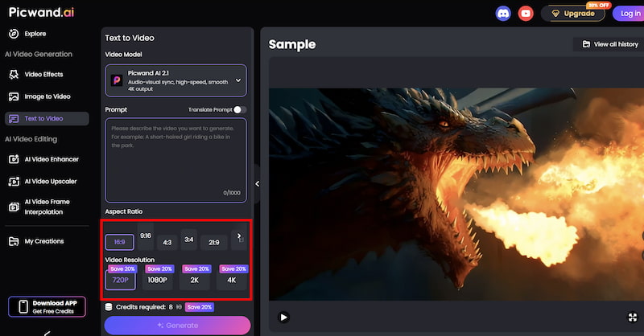
Task: Click inside the prompt text area
Action: point(175,157)
